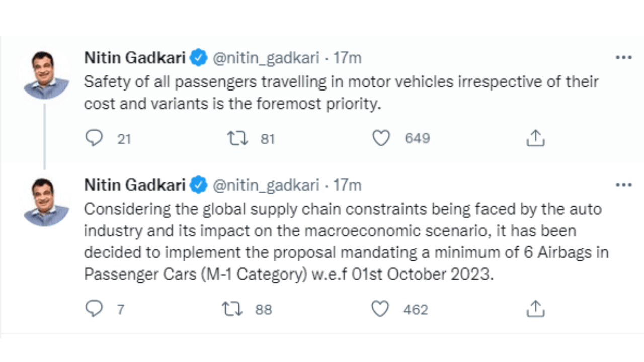Image resolution: width=644 pixels, height=362 pixels.
Task: Click verified badge on first tweet
Action: [x=200, y=58]
